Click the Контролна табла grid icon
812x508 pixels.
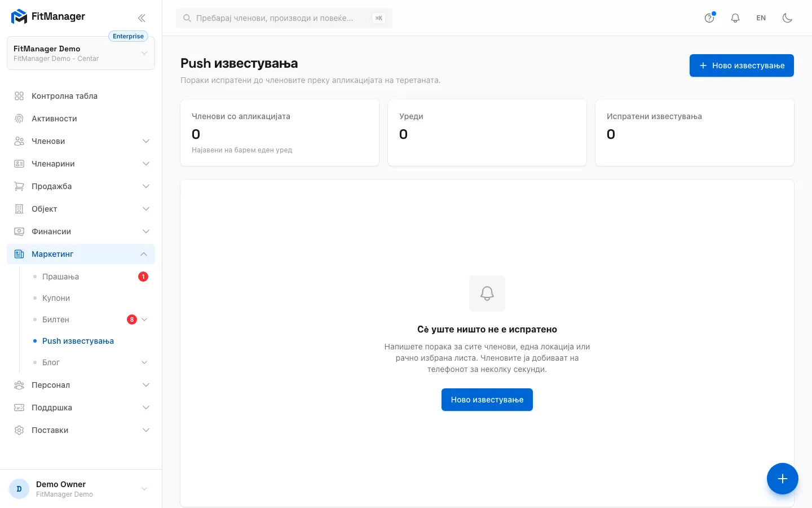click(x=19, y=96)
